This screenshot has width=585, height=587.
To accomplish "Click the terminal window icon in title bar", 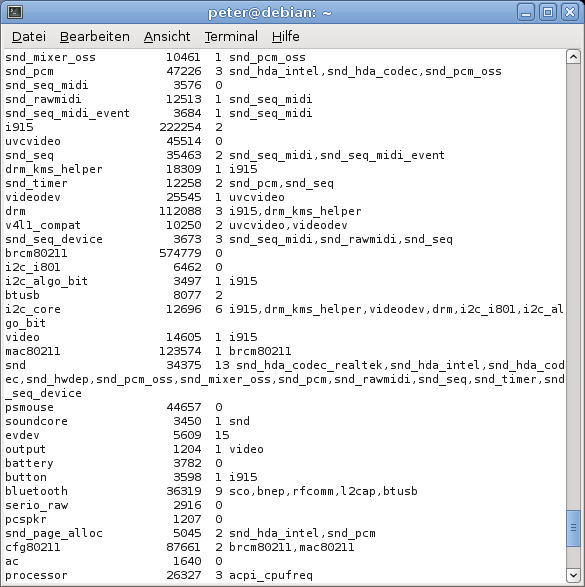I will 15,12.
